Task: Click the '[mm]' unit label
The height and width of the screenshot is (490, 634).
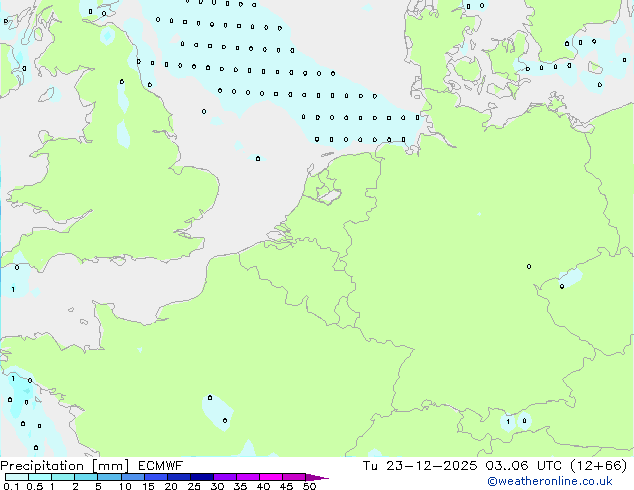Action: [x=110, y=466]
